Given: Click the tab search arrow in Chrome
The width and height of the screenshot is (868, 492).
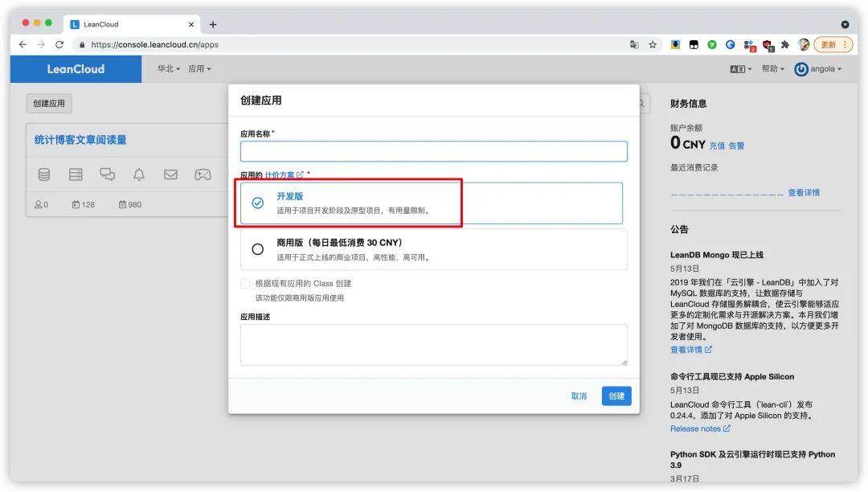Looking at the screenshot, I should click(845, 24).
